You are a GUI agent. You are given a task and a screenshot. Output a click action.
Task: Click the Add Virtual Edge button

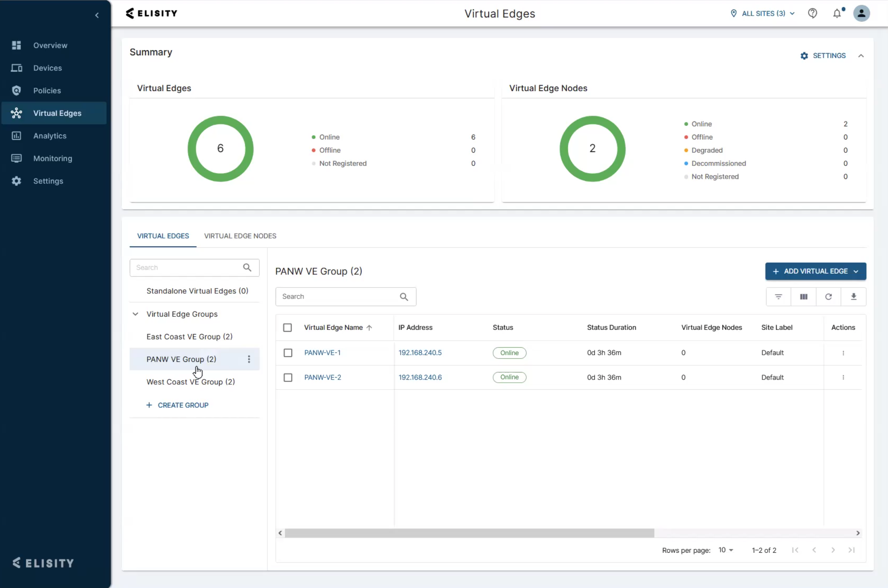815,271
